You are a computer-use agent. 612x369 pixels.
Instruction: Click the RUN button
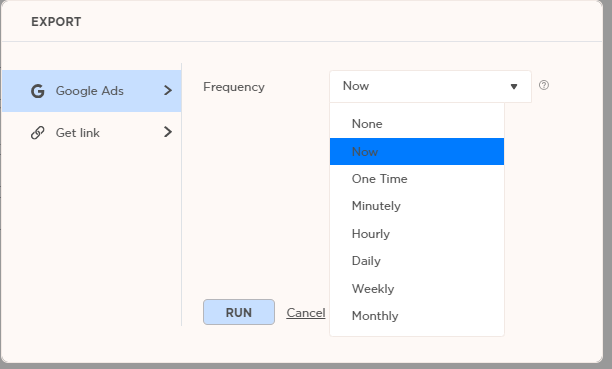239,312
